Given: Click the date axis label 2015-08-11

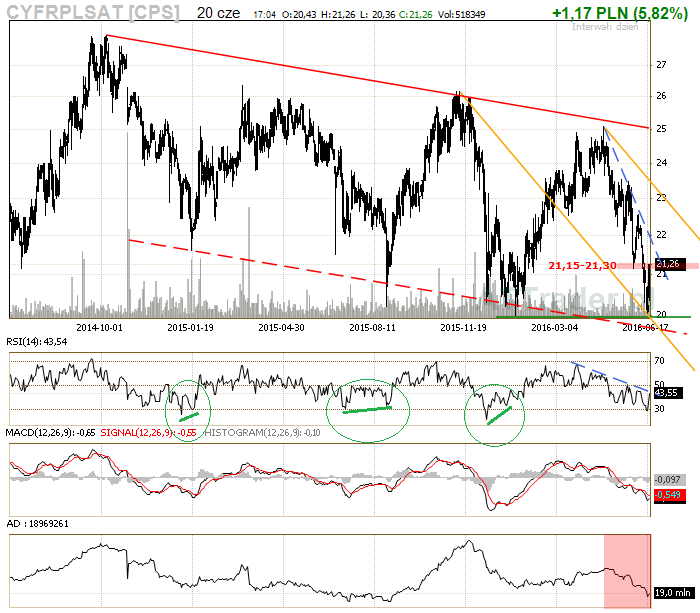Looking at the screenshot, I should [372, 327].
